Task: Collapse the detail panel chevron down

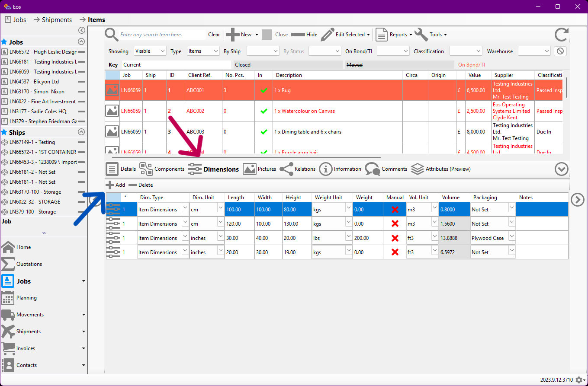Action: coord(562,169)
